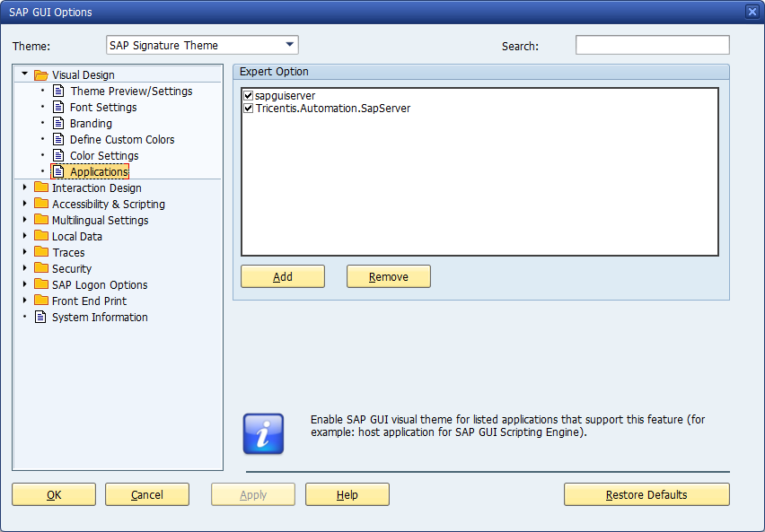Image resolution: width=765 pixels, height=532 pixels.
Task: Select the Security folder label
Action: [x=72, y=268]
